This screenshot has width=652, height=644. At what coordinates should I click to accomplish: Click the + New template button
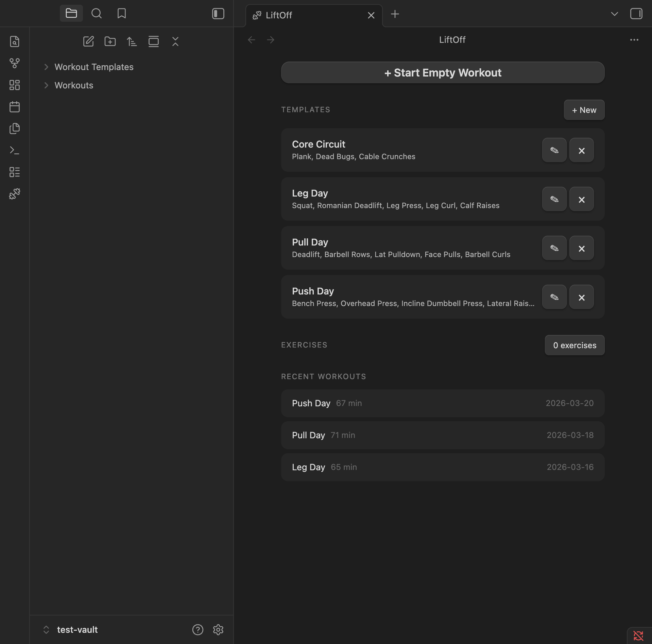pyautogui.click(x=584, y=110)
